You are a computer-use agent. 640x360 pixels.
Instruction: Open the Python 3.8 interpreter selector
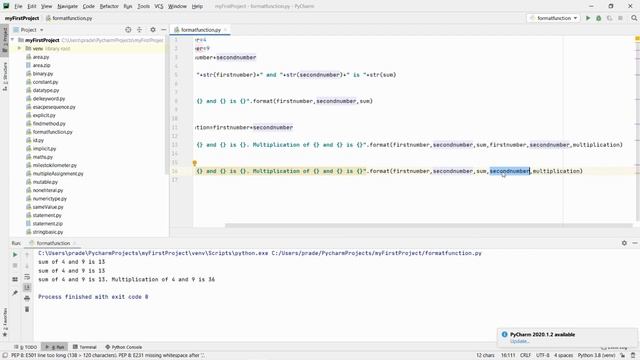[596, 356]
